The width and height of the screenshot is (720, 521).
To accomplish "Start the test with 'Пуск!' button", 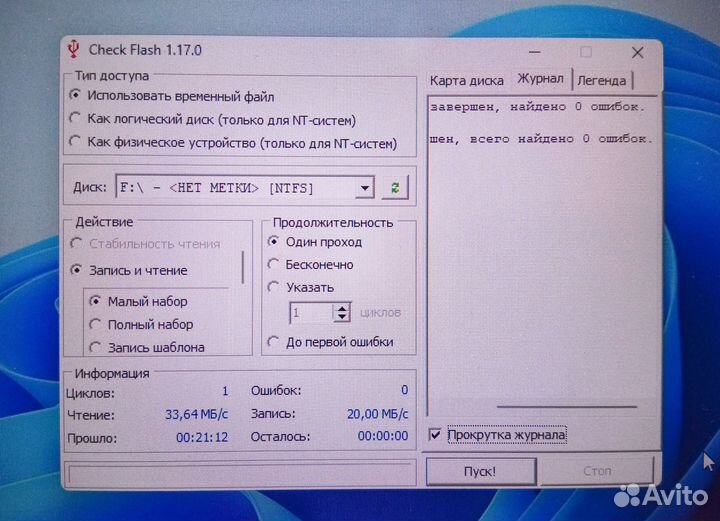I will coord(480,471).
